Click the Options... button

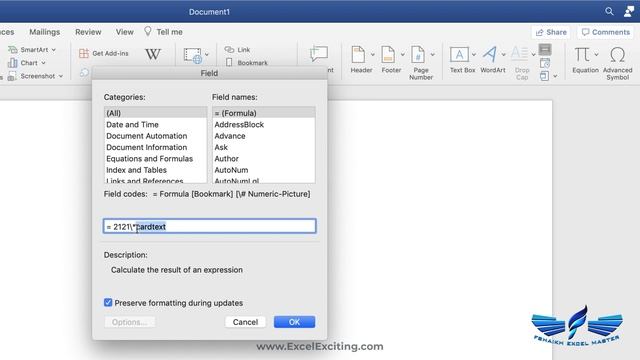[x=129, y=322]
